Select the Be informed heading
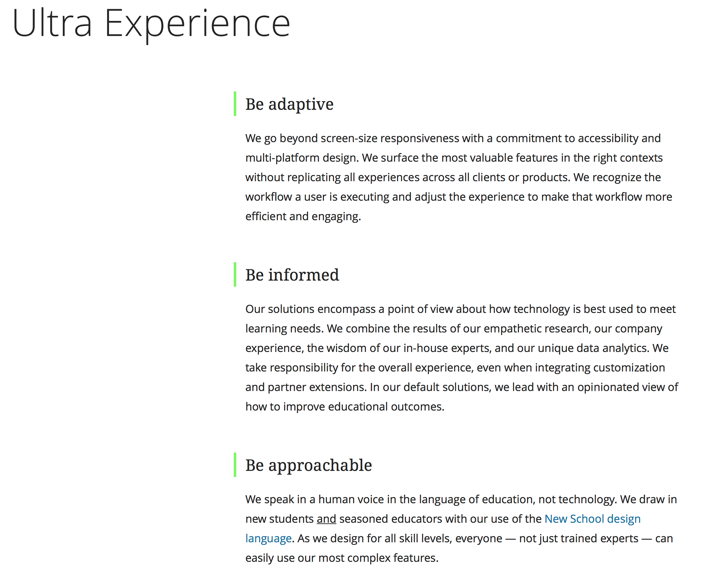The image size is (705, 588). click(292, 275)
